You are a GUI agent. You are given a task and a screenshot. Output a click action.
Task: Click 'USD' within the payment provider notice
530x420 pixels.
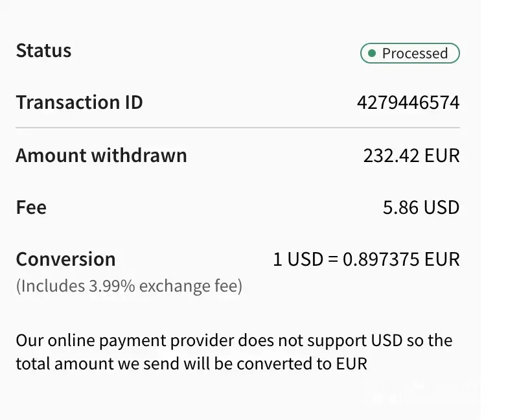(x=386, y=340)
